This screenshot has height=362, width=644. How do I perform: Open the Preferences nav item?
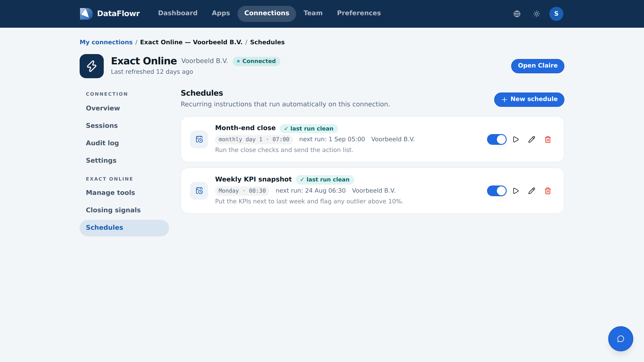point(359,13)
